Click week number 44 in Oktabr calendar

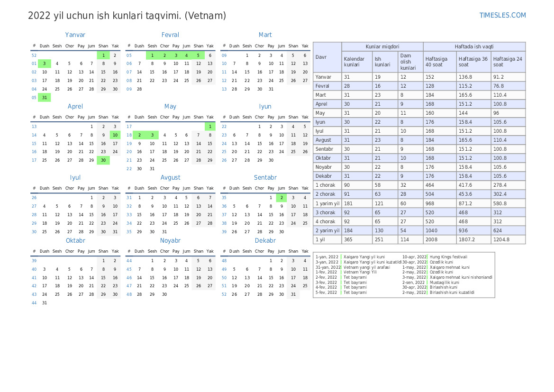pyautogui.click(x=34, y=303)
